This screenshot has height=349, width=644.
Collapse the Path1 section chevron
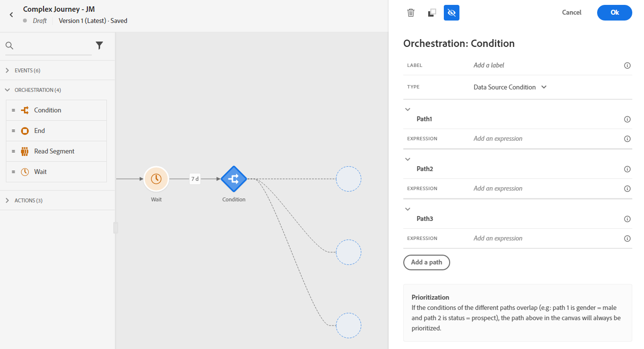408,109
